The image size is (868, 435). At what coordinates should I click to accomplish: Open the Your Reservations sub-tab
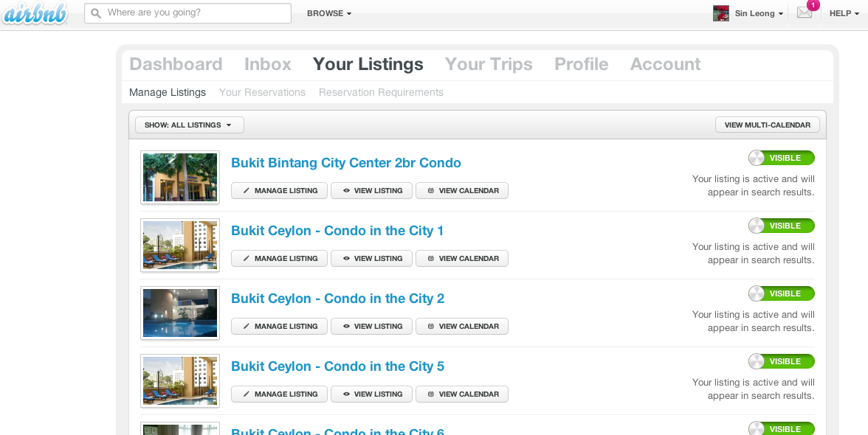tap(262, 92)
